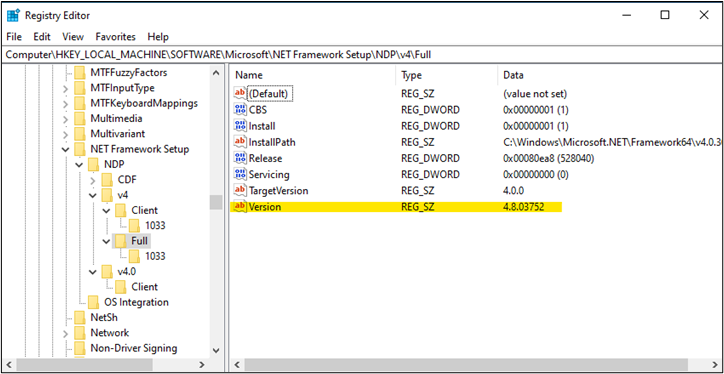Click the MTFFuzzyFactors folder icon
The height and width of the screenshot is (374, 724).
[x=80, y=72]
